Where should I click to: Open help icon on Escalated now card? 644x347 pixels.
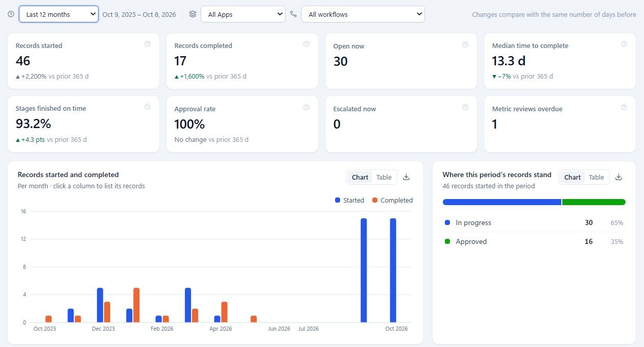tap(465, 107)
